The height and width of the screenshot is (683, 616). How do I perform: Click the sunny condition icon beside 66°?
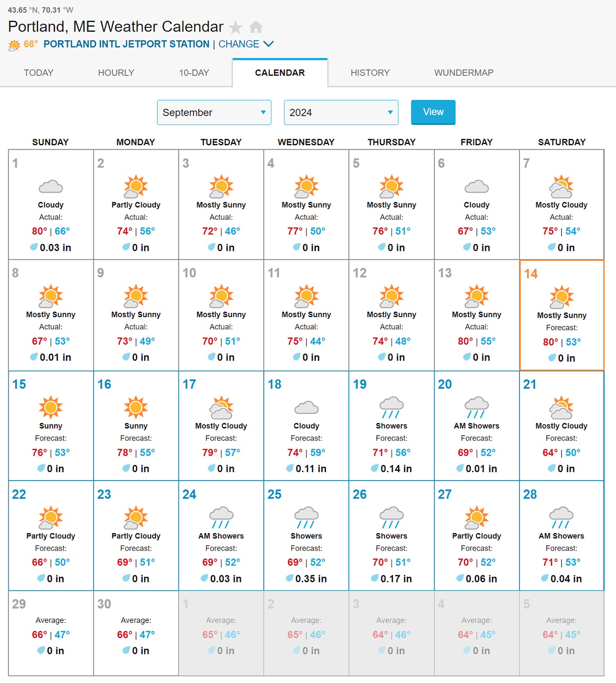(x=14, y=45)
